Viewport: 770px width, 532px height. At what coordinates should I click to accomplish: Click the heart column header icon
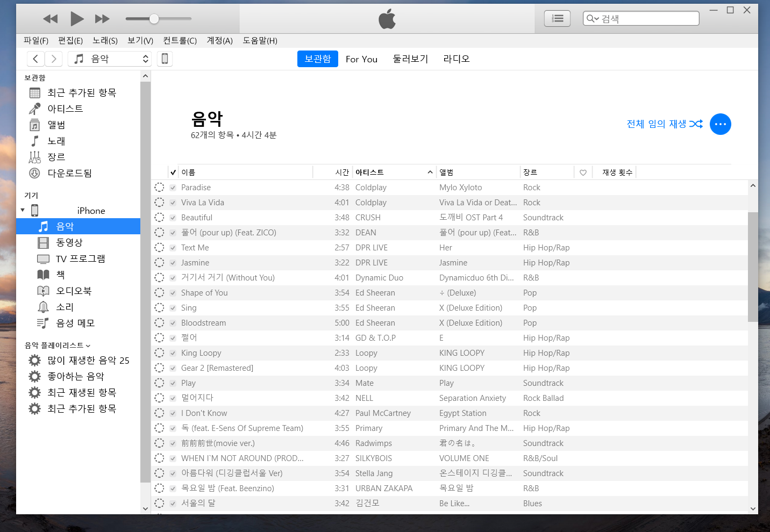583,172
